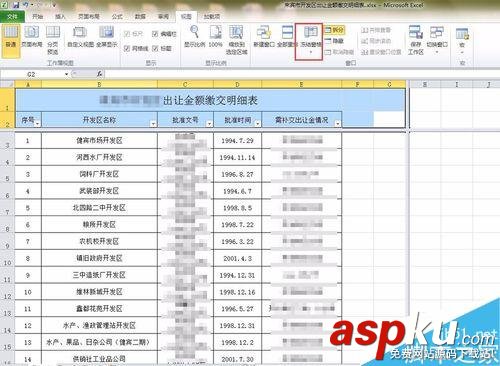
Task: Click Save Workspace (保存工作区)
Action: [x=416, y=40]
